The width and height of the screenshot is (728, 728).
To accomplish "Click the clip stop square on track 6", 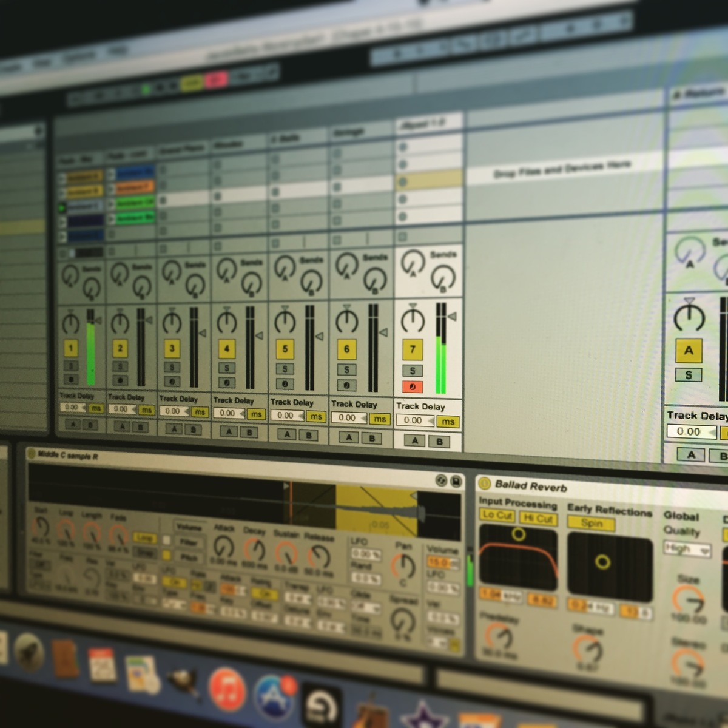I will pyautogui.click(x=337, y=240).
